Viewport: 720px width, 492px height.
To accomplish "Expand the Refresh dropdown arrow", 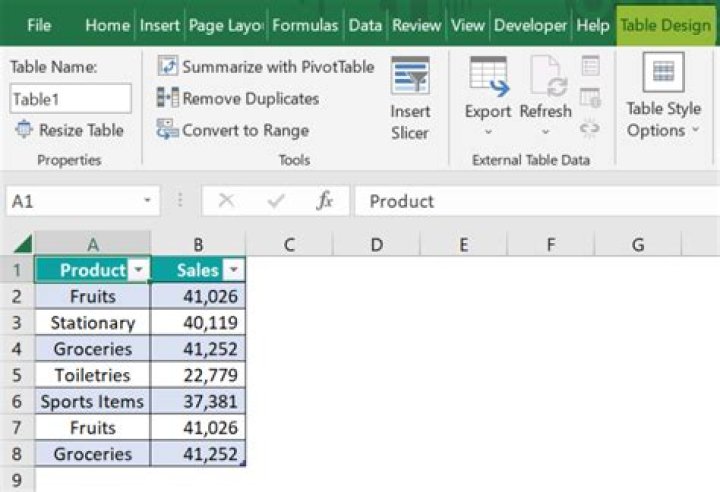I will (x=546, y=132).
